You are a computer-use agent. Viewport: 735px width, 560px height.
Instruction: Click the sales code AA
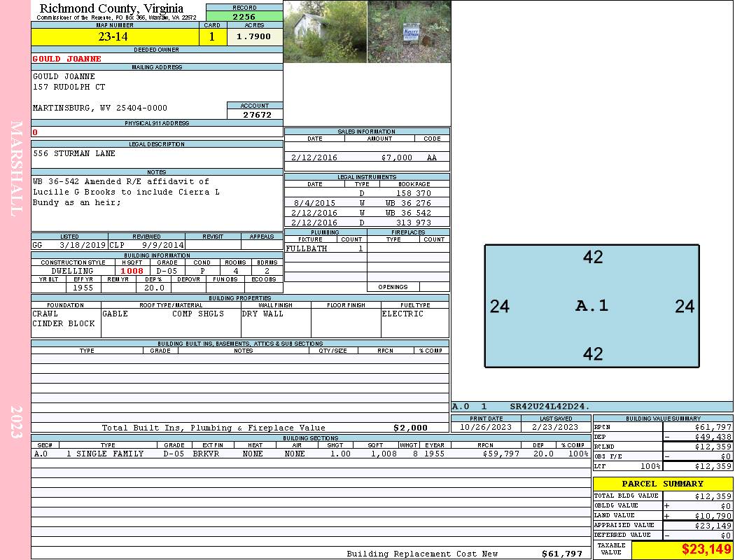tap(432, 157)
